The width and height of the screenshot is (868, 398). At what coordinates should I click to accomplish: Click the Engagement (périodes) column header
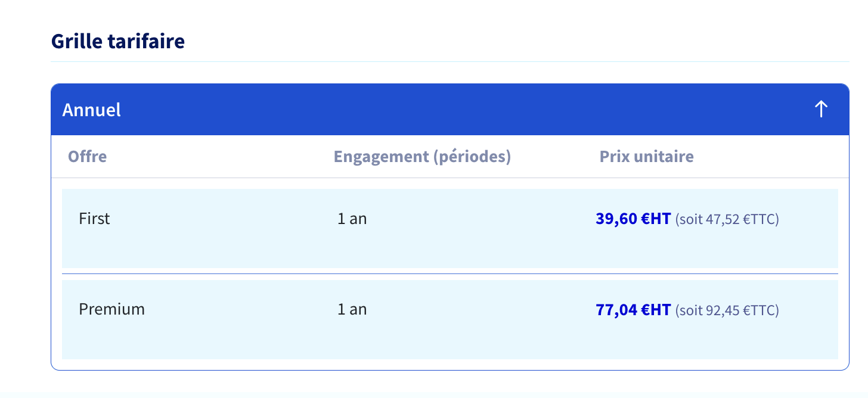point(422,157)
